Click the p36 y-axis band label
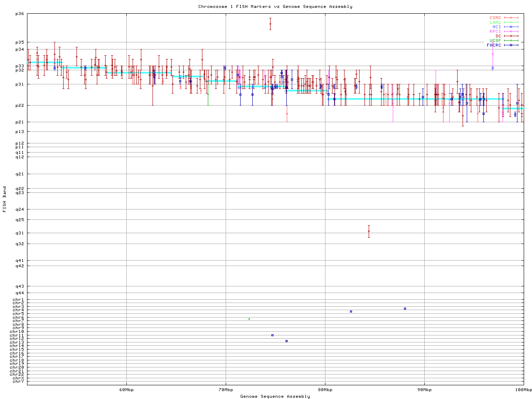Viewport: 532px width, 399px height. pyautogui.click(x=20, y=14)
